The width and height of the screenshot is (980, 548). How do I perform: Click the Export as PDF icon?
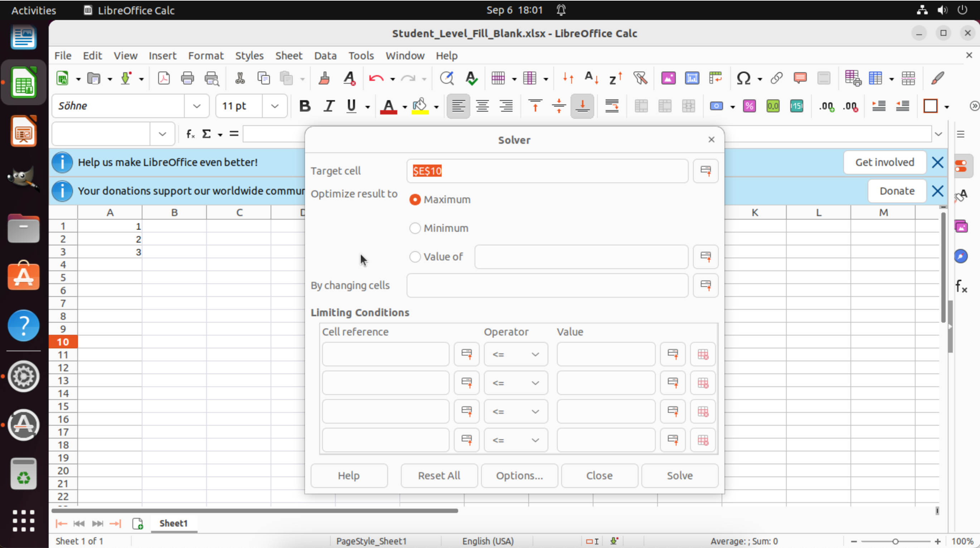point(164,78)
